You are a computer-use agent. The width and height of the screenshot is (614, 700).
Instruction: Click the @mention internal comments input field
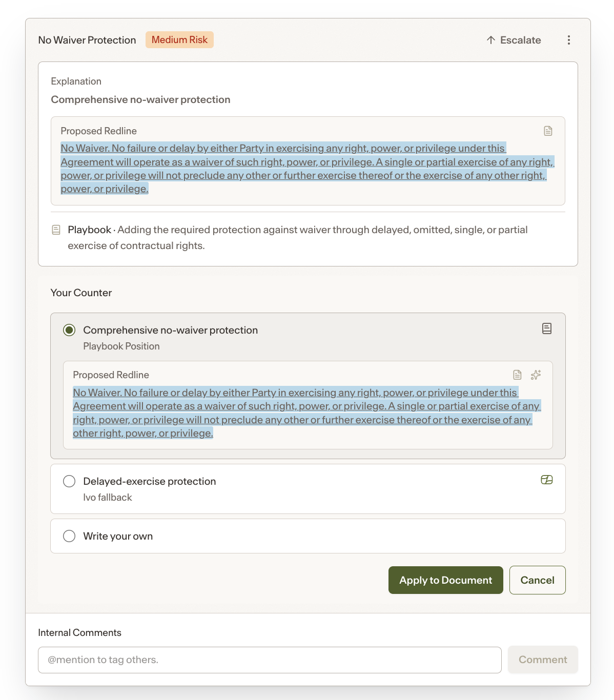point(270,660)
